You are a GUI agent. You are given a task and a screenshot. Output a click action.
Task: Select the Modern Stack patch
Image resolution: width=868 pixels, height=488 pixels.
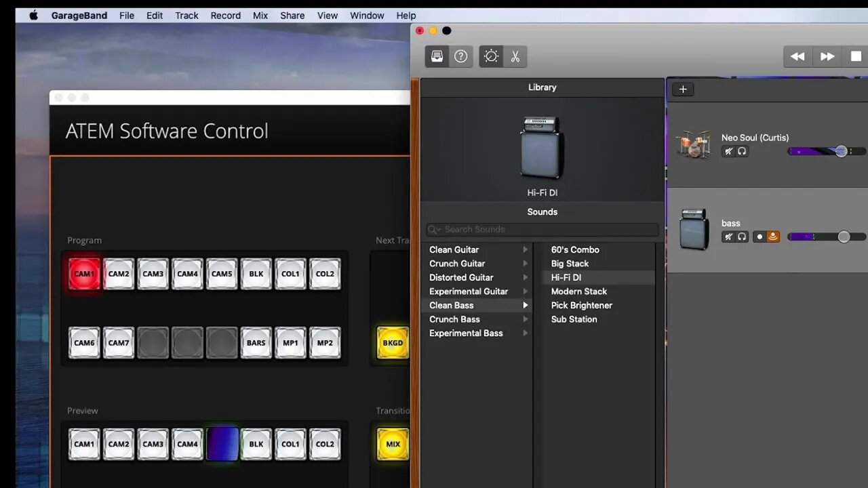578,291
